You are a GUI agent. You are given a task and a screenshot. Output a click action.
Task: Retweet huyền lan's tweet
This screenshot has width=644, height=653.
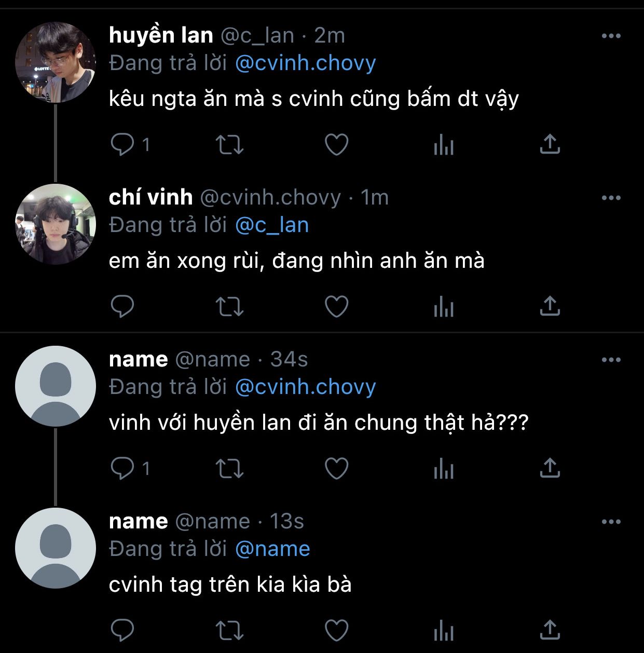[x=229, y=145]
